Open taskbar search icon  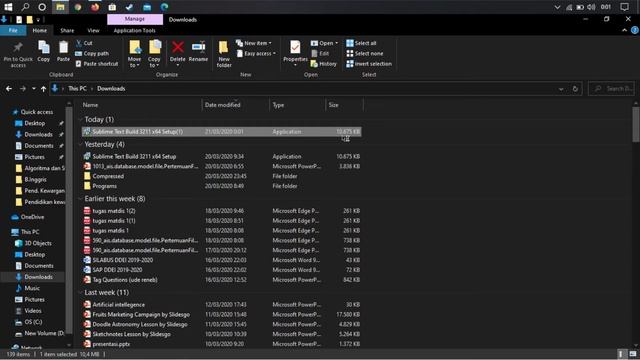25,7
